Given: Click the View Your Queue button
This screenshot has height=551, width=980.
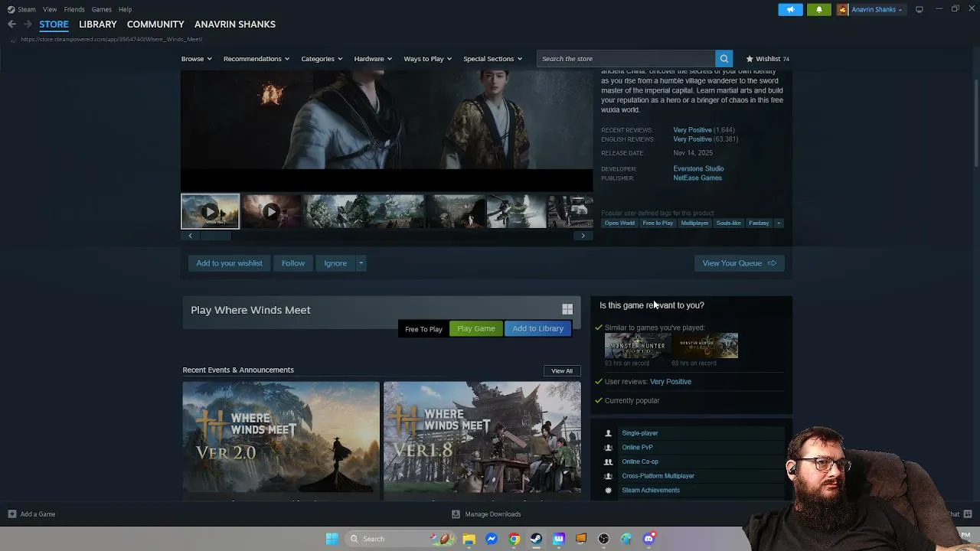Looking at the screenshot, I should [x=740, y=263].
